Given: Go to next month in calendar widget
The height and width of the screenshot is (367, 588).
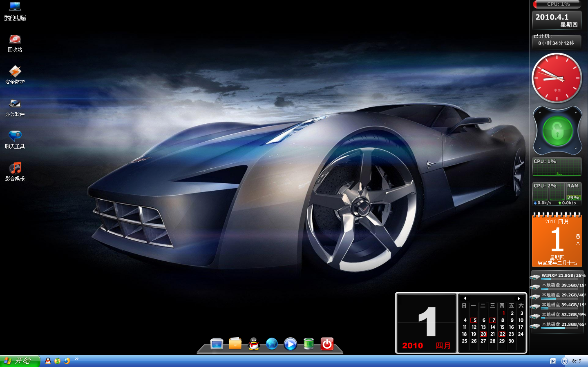Looking at the screenshot, I should point(519,298).
